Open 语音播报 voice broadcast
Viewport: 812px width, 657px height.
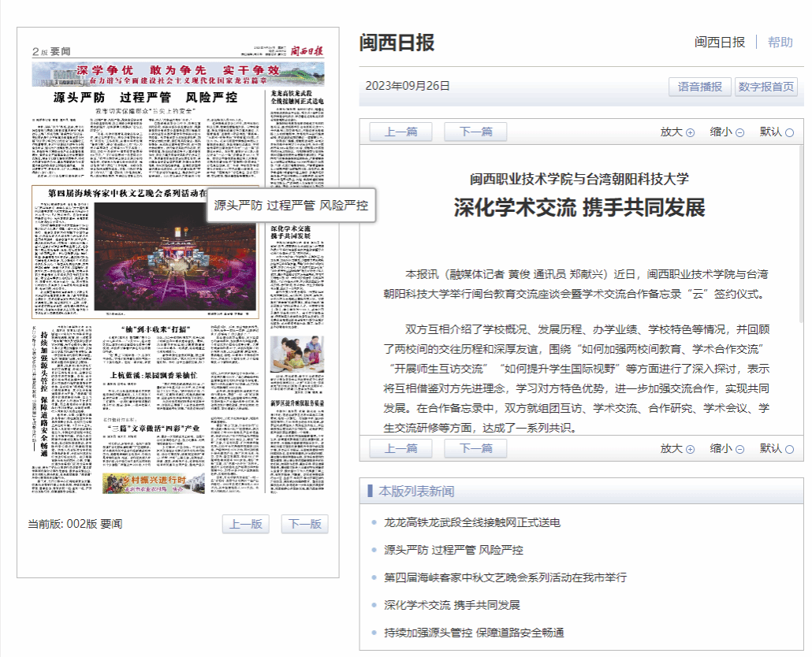(699, 87)
